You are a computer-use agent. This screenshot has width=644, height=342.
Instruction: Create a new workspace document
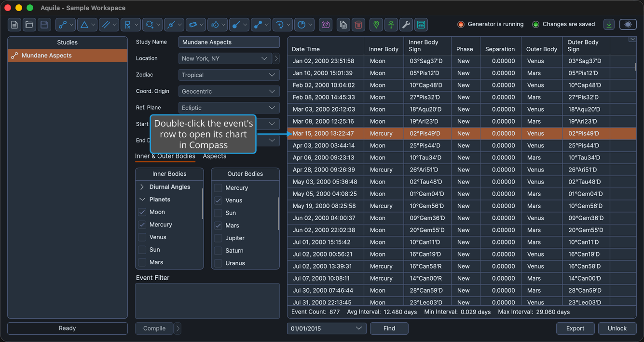point(14,25)
